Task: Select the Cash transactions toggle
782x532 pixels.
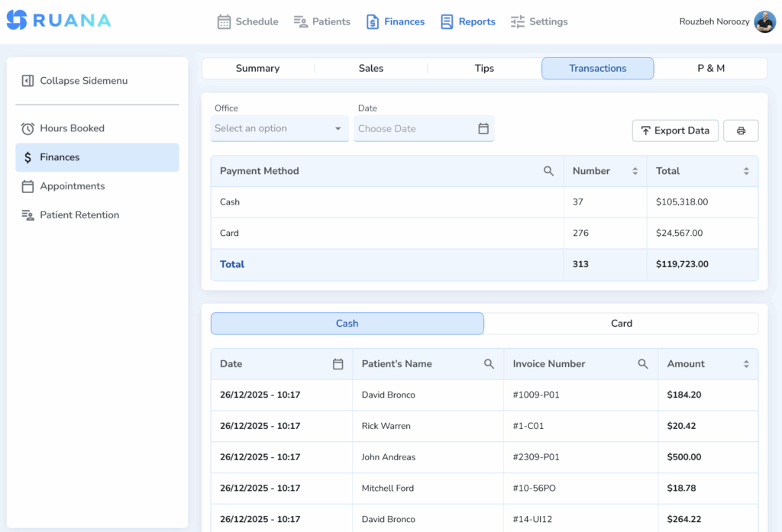Action: tap(347, 323)
